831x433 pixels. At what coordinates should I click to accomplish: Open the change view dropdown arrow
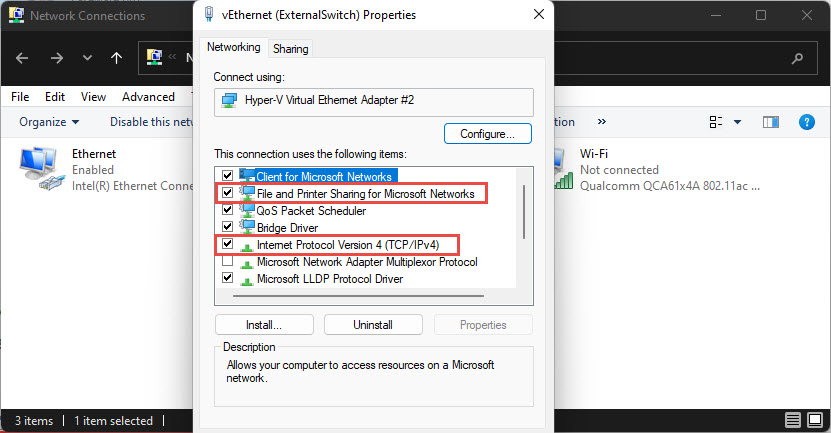pyautogui.click(x=738, y=122)
